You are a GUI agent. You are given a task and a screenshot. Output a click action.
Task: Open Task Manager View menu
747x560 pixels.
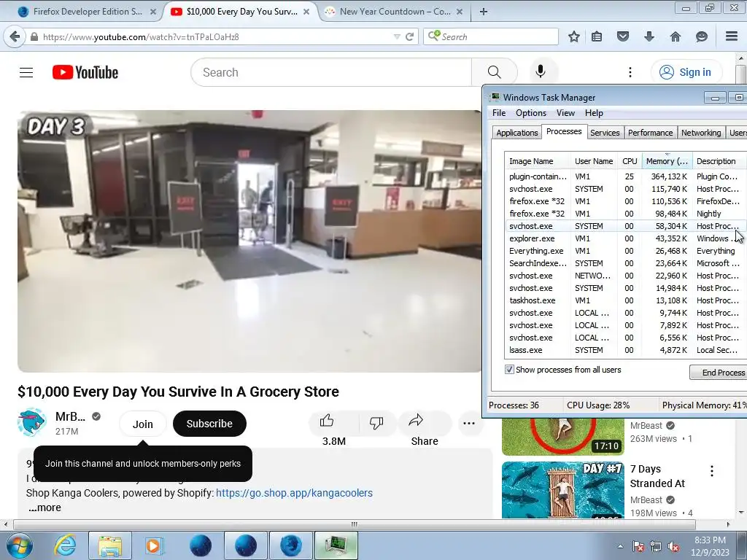click(x=565, y=113)
